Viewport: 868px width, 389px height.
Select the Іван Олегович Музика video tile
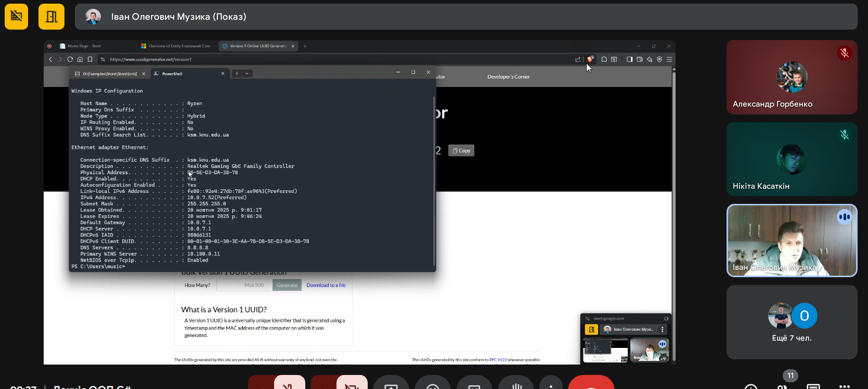[x=792, y=240]
